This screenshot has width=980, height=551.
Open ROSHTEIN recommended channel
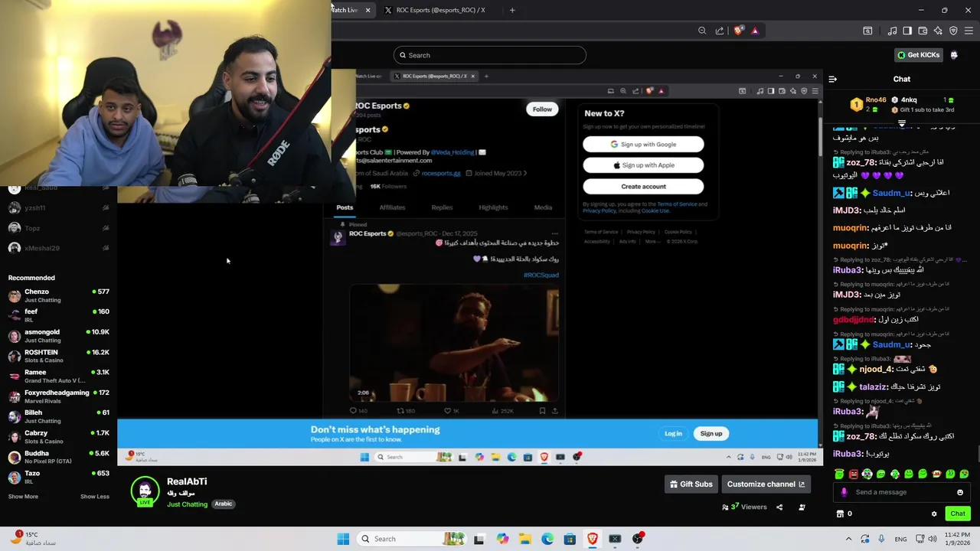click(58, 356)
